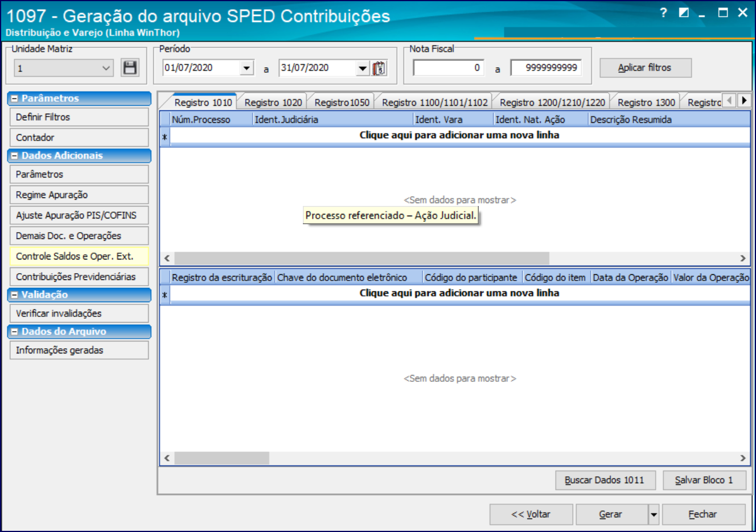
Task: Click the help question mark icon
Action: (x=663, y=13)
